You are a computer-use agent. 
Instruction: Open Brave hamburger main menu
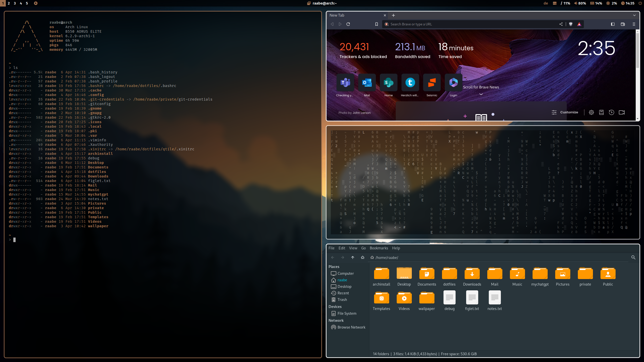coord(634,24)
